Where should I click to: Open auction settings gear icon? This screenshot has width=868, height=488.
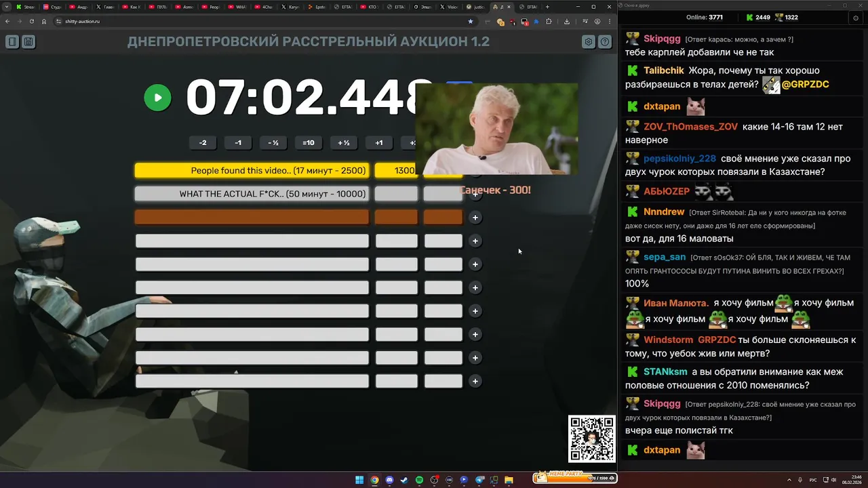pos(589,42)
